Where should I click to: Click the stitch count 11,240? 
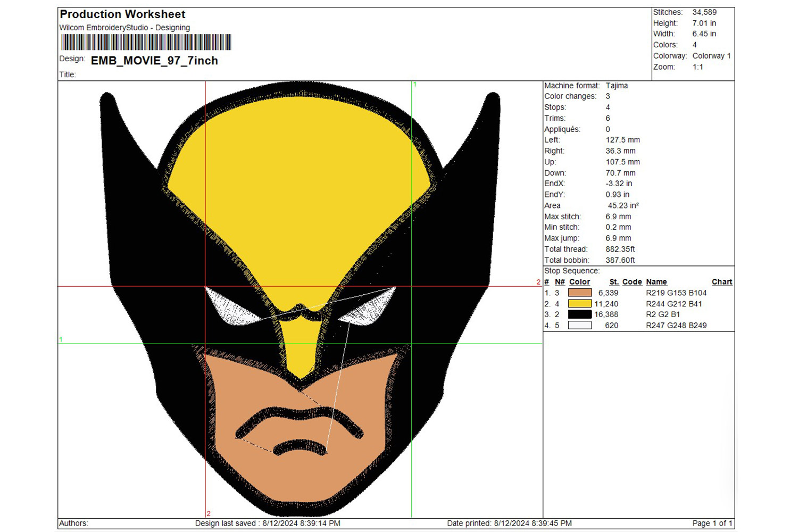pos(606,304)
